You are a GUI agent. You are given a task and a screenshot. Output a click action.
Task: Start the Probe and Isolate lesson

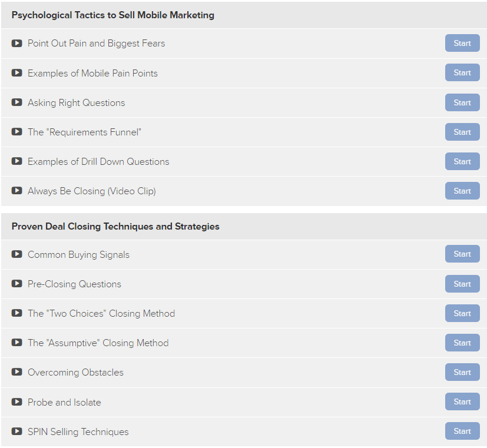(x=462, y=401)
